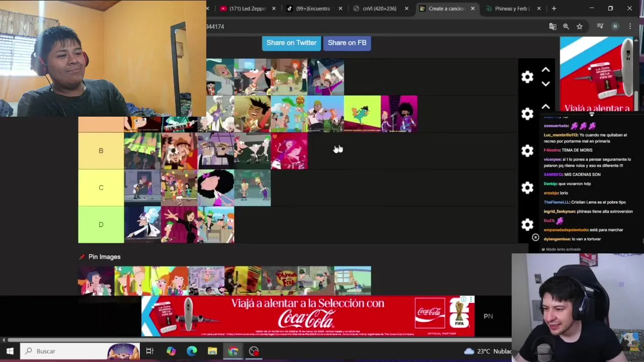Select the white-haired scientist image in D tier

pos(142,224)
